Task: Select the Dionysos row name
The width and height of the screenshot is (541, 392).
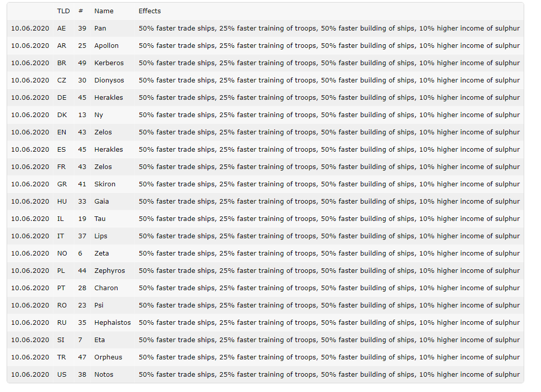Action: 109,80
